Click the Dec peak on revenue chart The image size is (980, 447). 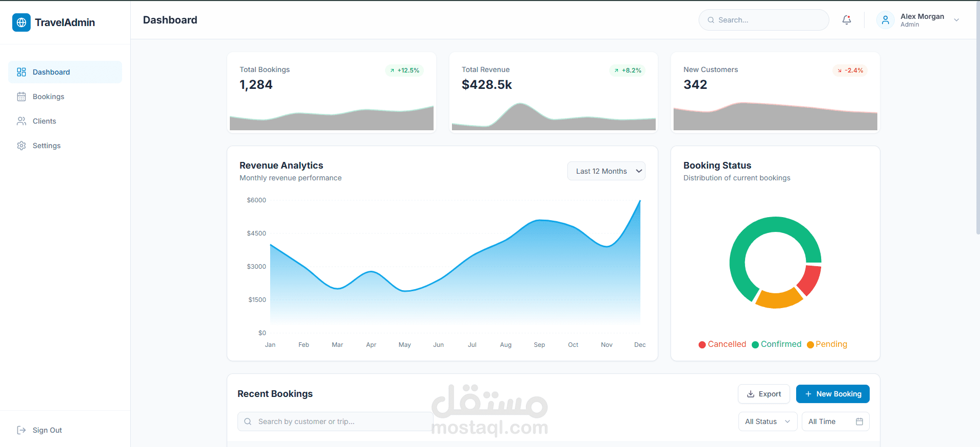[x=640, y=201]
